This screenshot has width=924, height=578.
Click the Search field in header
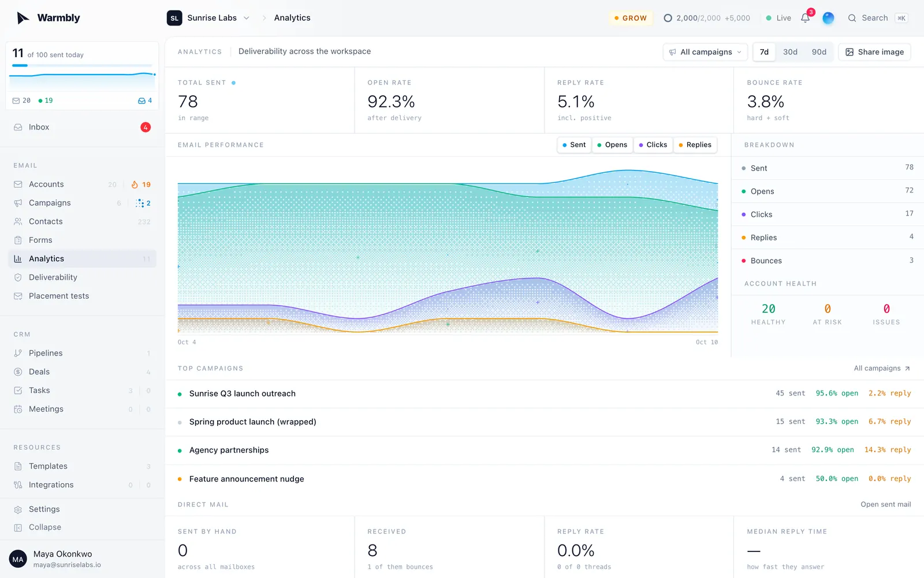[877, 18]
